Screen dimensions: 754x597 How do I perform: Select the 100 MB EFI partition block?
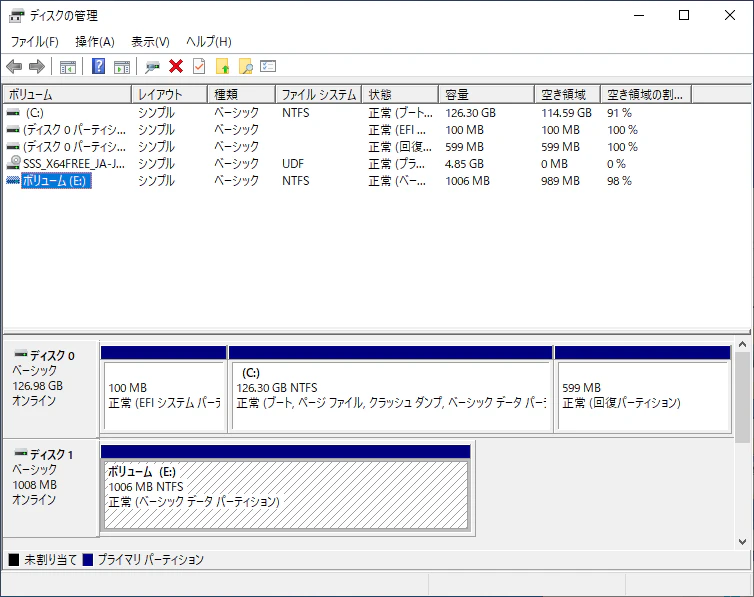163,389
